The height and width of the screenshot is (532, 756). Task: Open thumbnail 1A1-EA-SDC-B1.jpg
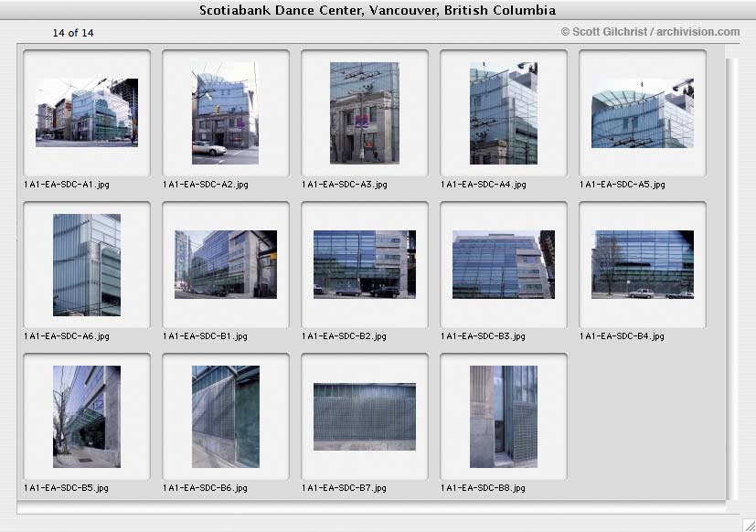(x=226, y=264)
